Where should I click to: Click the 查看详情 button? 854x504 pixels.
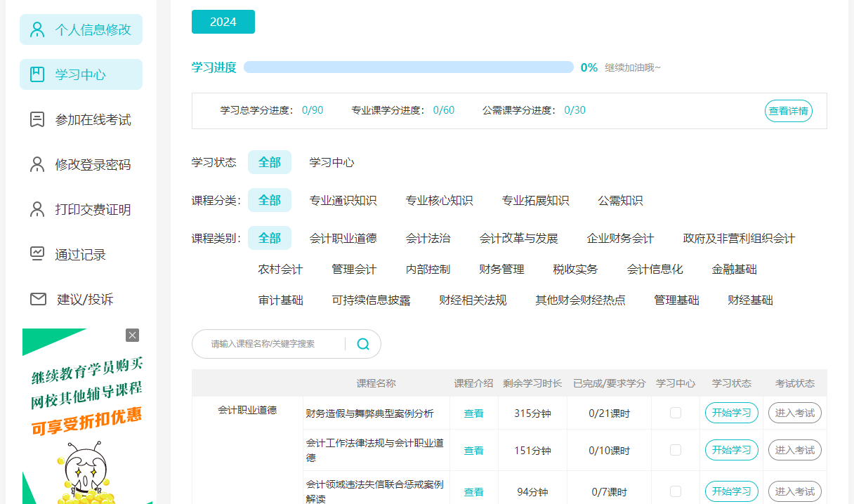[x=788, y=111]
